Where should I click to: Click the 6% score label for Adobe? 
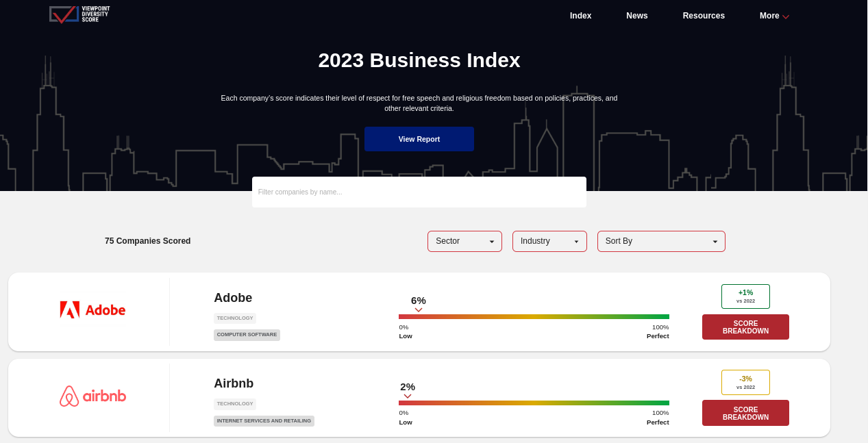click(419, 300)
